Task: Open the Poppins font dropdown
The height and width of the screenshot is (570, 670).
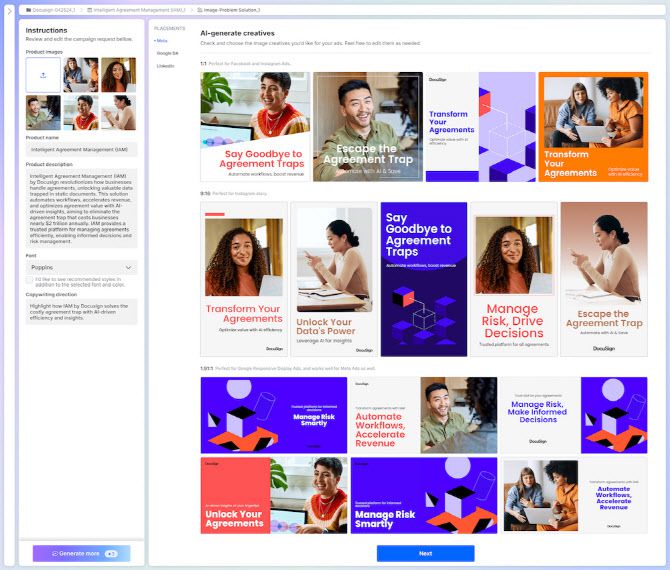Action: [x=81, y=267]
